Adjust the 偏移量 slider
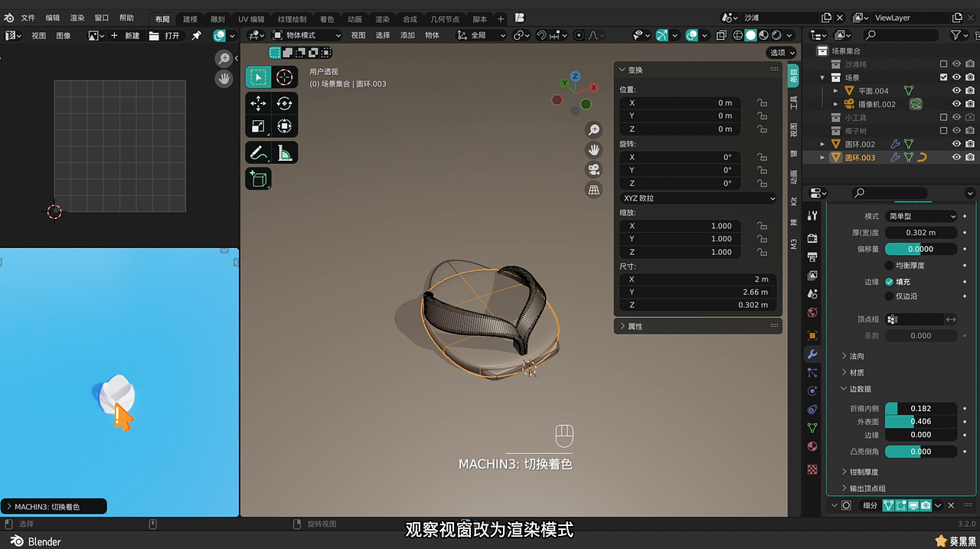The image size is (980, 549). point(921,249)
